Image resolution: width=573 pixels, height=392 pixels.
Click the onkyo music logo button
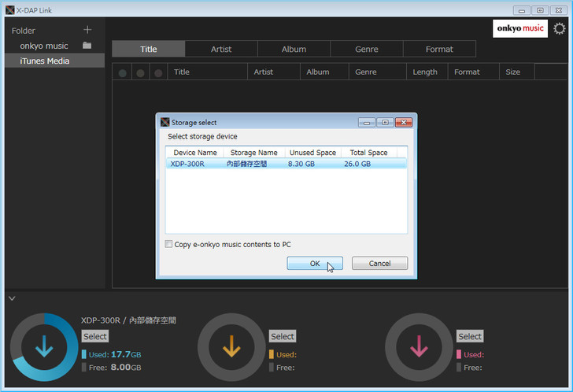coord(520,28)
